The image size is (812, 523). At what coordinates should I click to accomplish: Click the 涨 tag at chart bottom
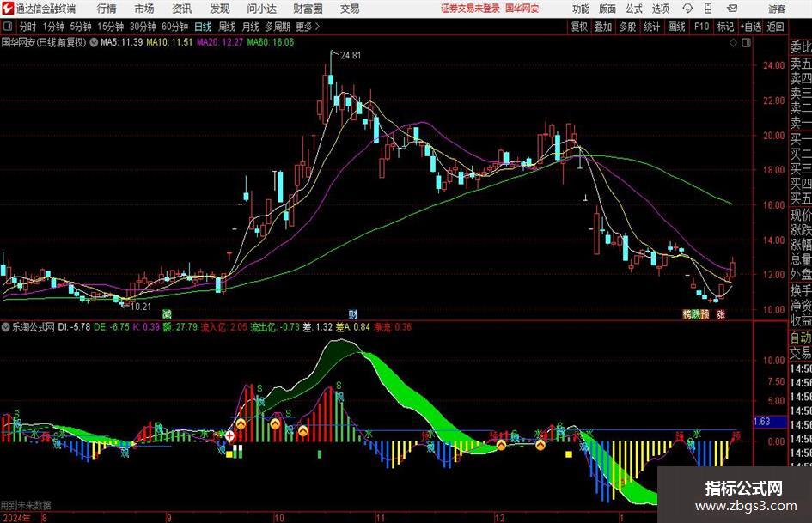[720, 313]
